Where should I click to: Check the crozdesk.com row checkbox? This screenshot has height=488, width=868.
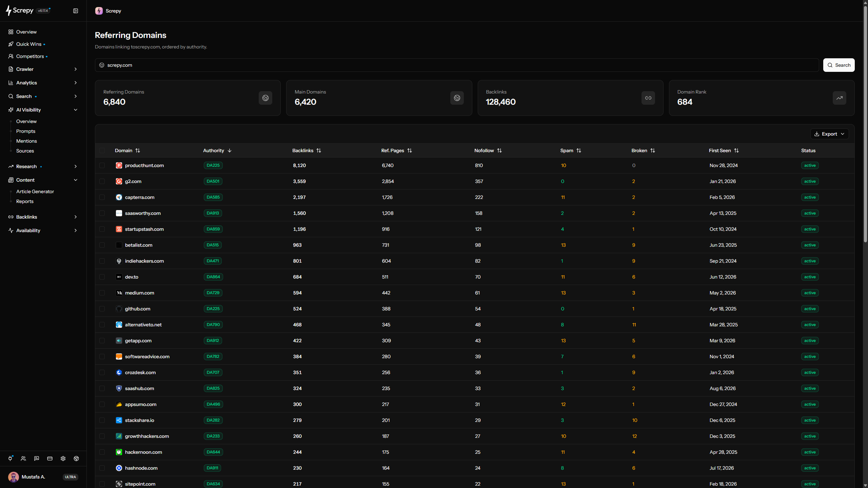tap(102, 372)
